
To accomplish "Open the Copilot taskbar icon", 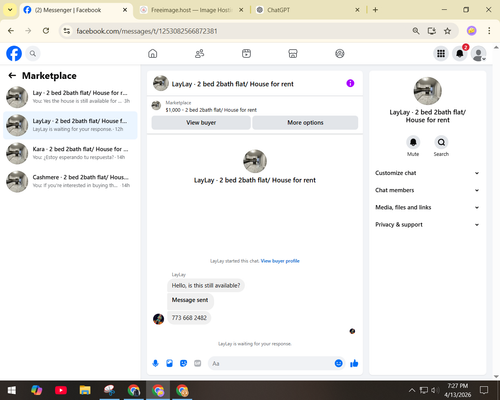I will click(36, 390).
